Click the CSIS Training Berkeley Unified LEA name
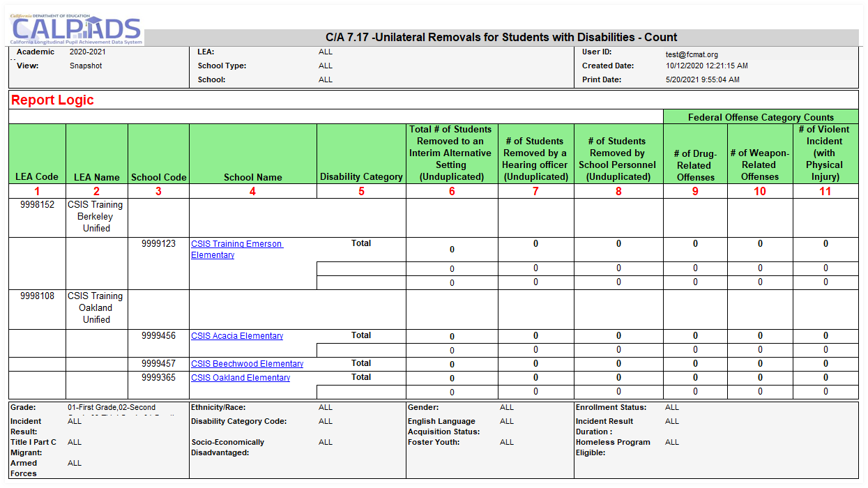Viewport: 868px width, 488px height. coord(96,216)
